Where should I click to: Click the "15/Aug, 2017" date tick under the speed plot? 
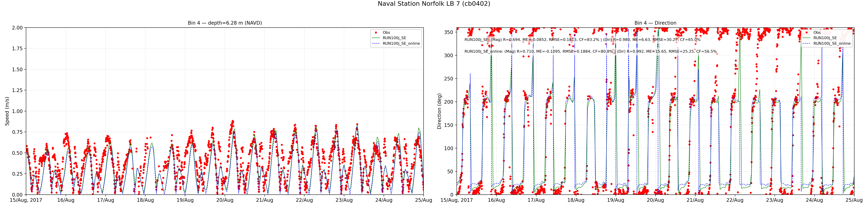[x=26, y=200]
